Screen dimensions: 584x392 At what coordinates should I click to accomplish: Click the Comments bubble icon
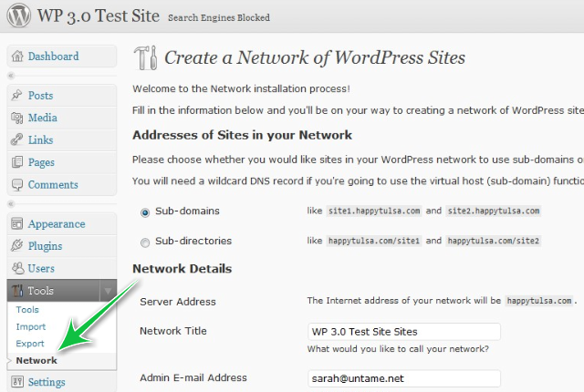[x=16, y=185]
